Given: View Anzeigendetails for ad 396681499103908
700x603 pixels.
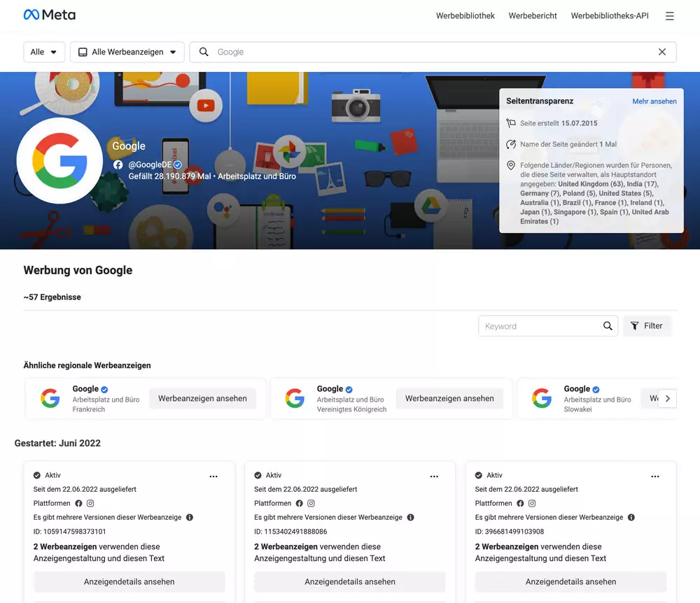Looking at the screenshot, I should (570, 581).
